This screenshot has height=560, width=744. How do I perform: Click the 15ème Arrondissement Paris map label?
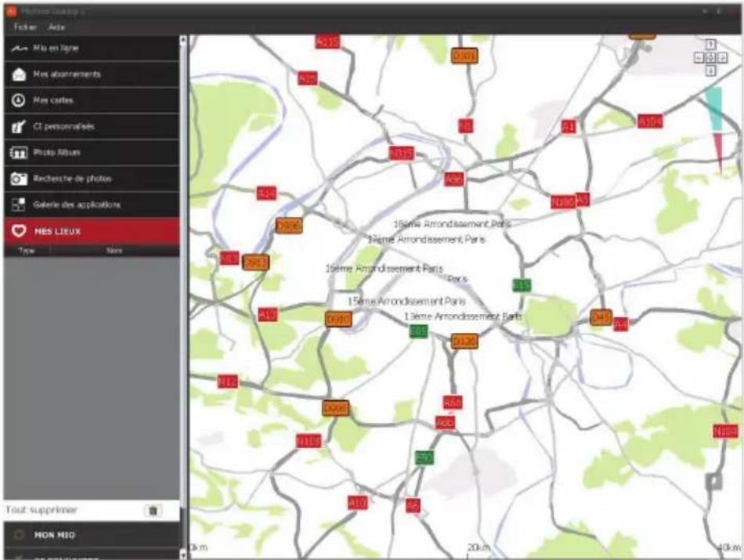pos(406,302)
